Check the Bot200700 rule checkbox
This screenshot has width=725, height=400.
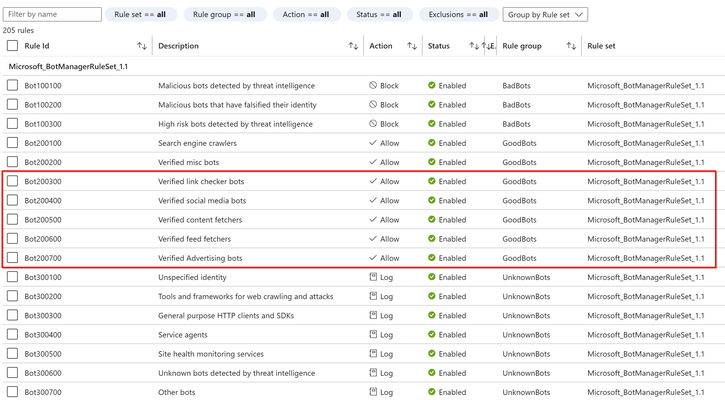pyautogui.click(x=12, y=258)
